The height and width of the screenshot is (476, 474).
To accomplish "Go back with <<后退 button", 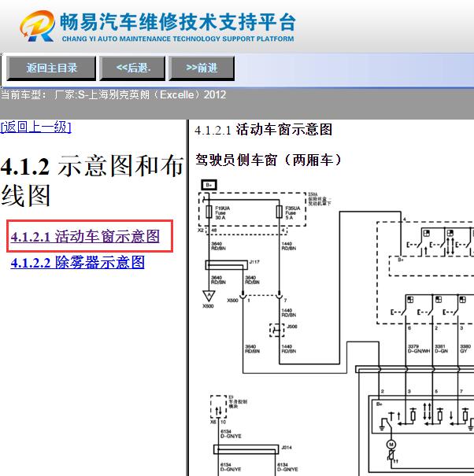I will [132, 68].
